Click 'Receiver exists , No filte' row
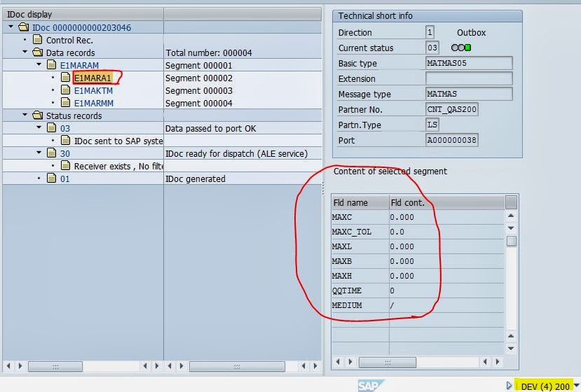The height and width of the screenshot is (392, 581). tap(118, 166)
